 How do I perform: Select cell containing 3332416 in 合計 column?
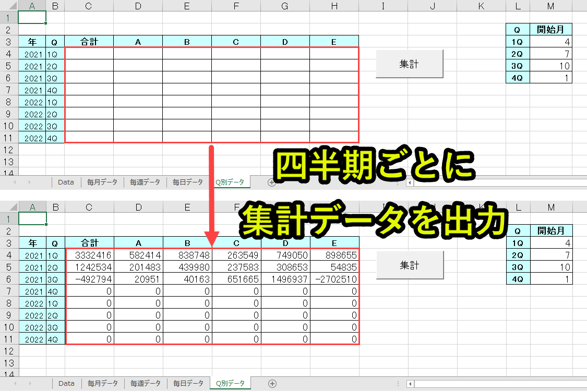point(90,255)
